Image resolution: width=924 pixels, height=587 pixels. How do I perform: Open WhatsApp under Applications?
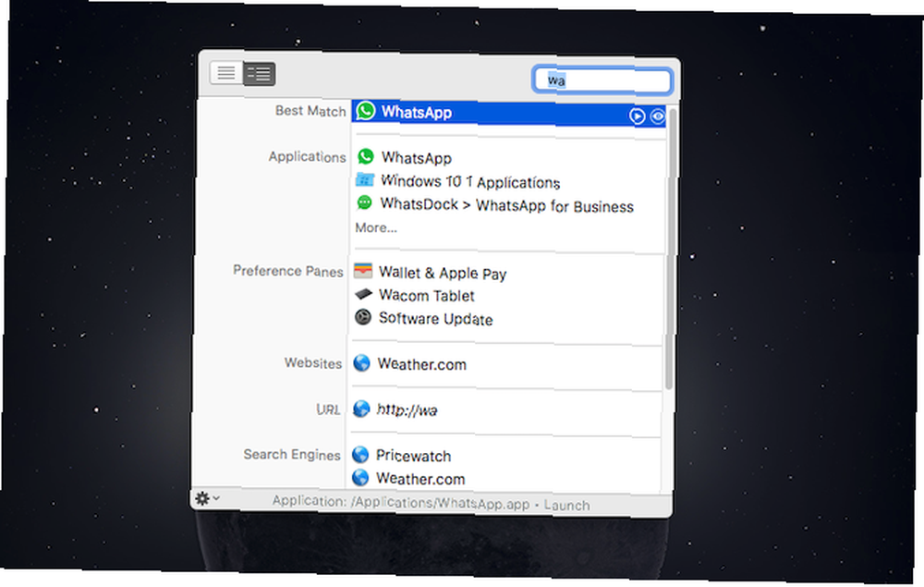tap(416, 158)
